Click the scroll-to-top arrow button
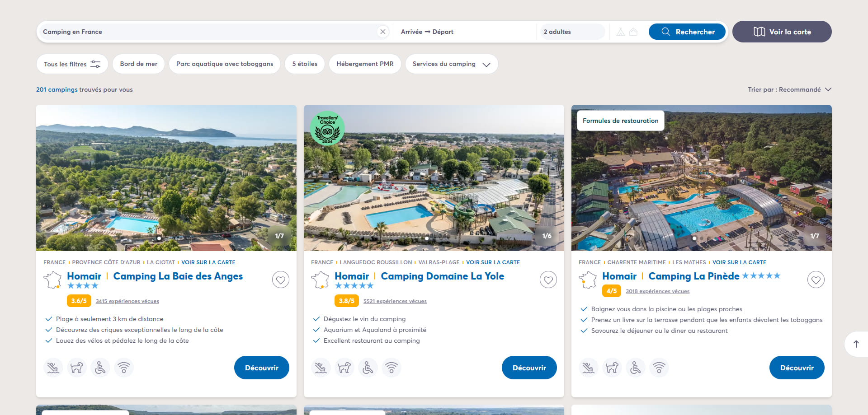The height and width of the screenshot is (415, 868). [856, 344]
